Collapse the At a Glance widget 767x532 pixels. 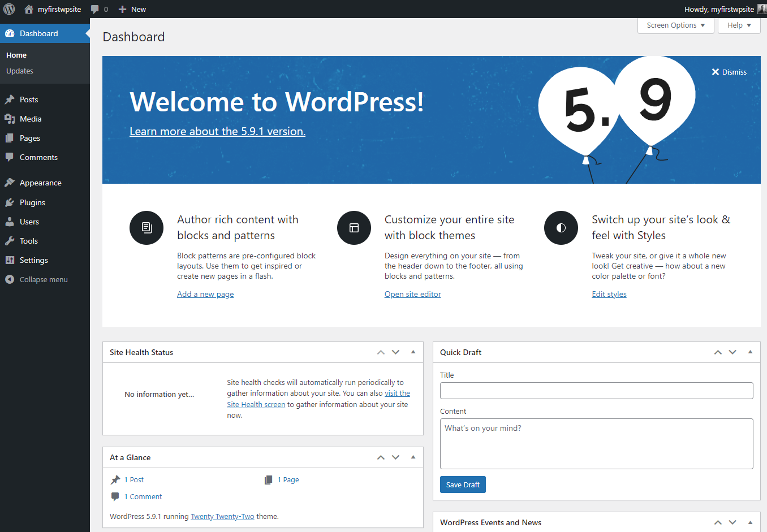pos(412,457)
